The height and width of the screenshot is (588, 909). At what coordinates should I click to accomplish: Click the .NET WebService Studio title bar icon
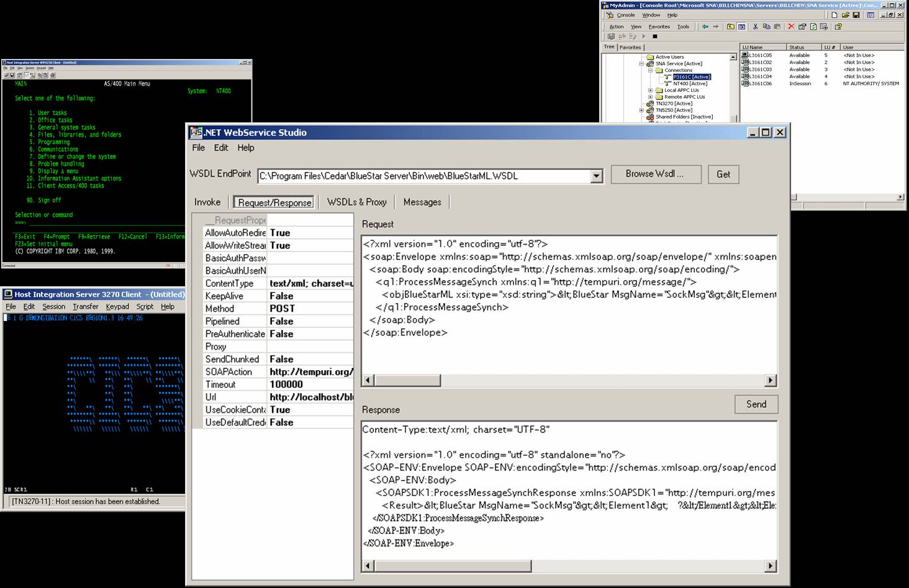click(196, 132)
